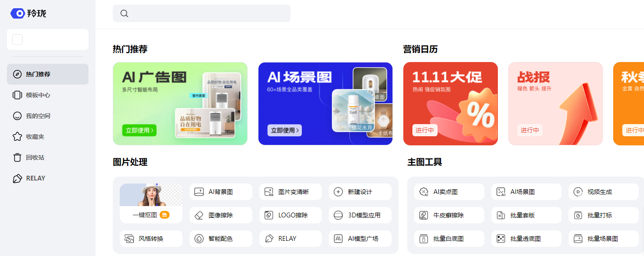
Task: Click the search magnifier icon
Action: (x=124, y=13)
